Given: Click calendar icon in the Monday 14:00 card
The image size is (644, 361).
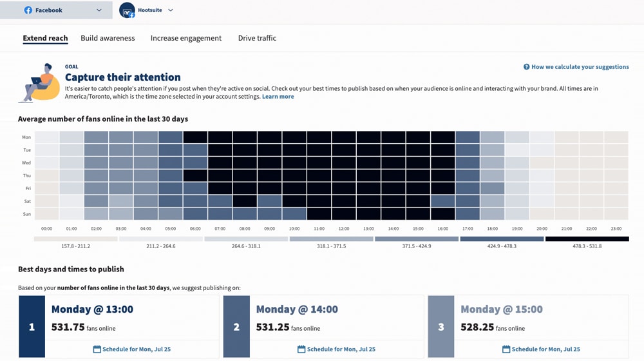Looking at the screenshot, I should click(x=301, y=349).
